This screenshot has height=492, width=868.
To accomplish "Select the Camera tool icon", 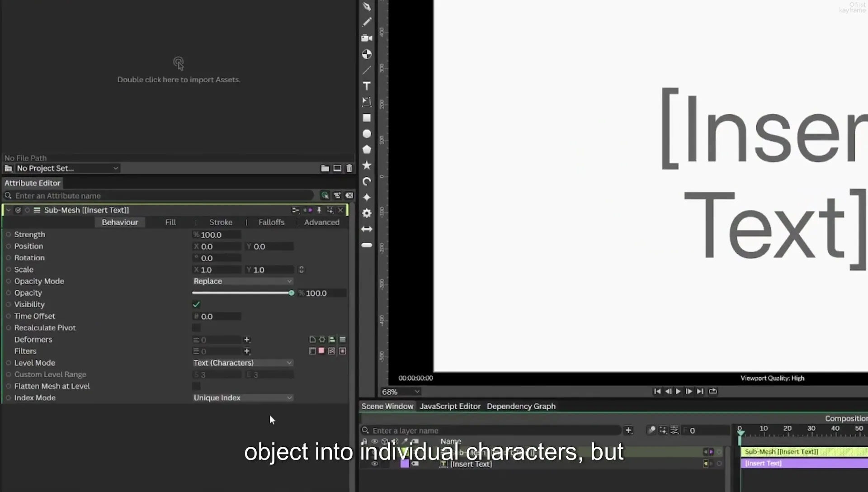I will (367, 38).
